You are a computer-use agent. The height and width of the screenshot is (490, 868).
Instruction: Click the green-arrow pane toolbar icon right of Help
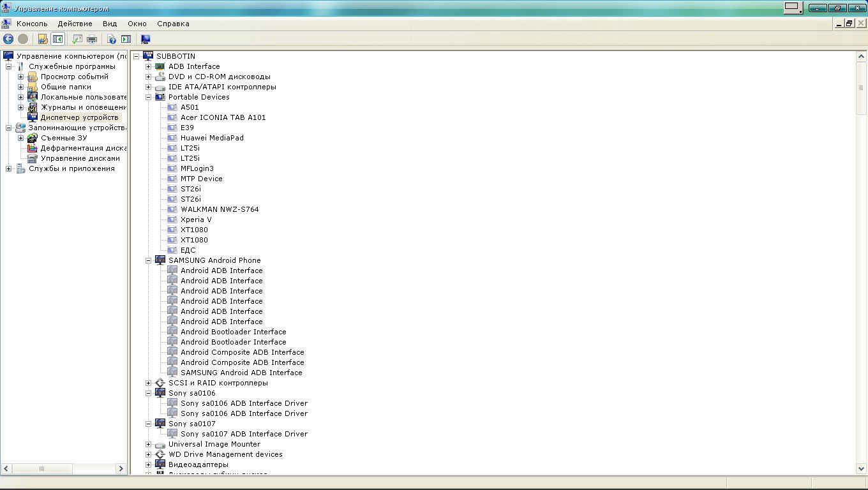[x=126, y=39]
